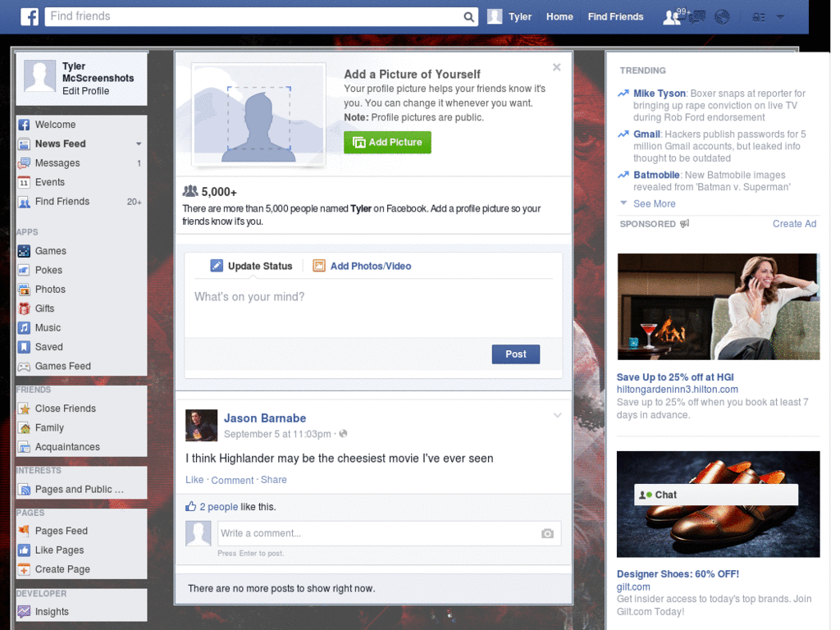Select the Add Photos/Video tab
Image resolution: width=840 pixels, height=630 pixels.
point(362,266)
